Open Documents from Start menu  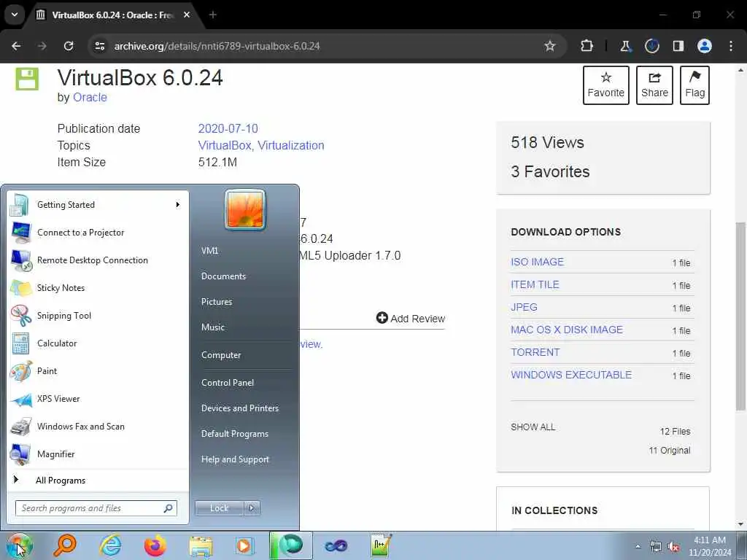pyautogui.click(x=223, y=276)
